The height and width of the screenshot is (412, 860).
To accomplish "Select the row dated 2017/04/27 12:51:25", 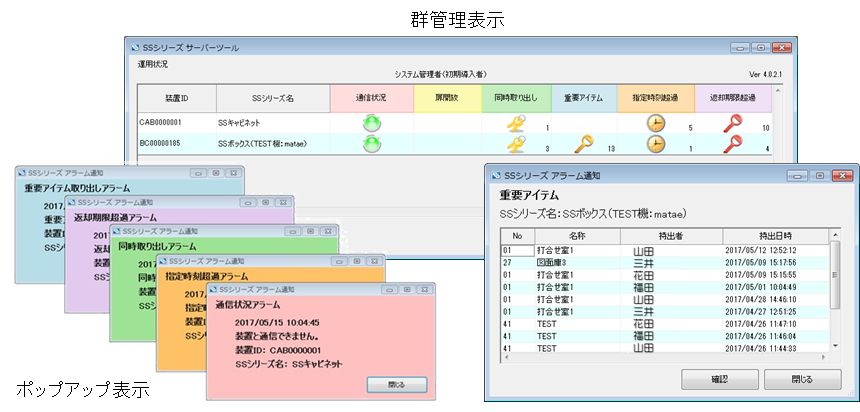I will (664, 312).
